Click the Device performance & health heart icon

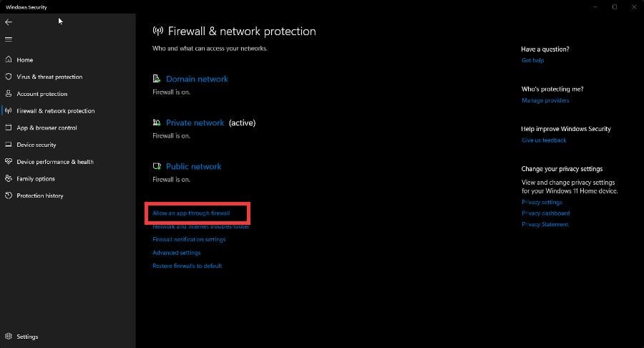coord(8,161)
